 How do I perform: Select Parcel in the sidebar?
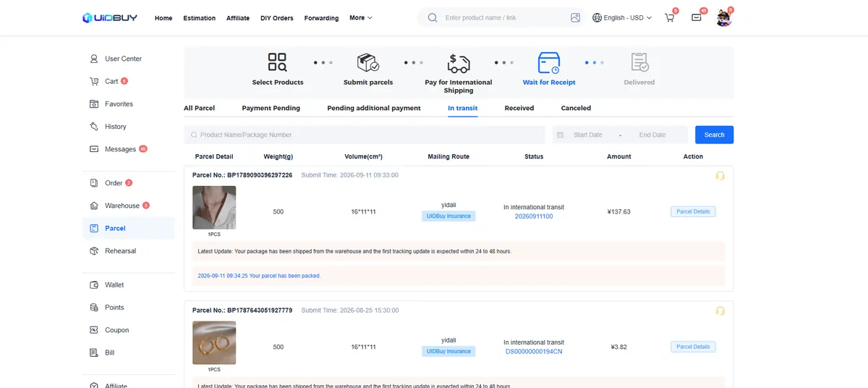(x=128, y=228)
